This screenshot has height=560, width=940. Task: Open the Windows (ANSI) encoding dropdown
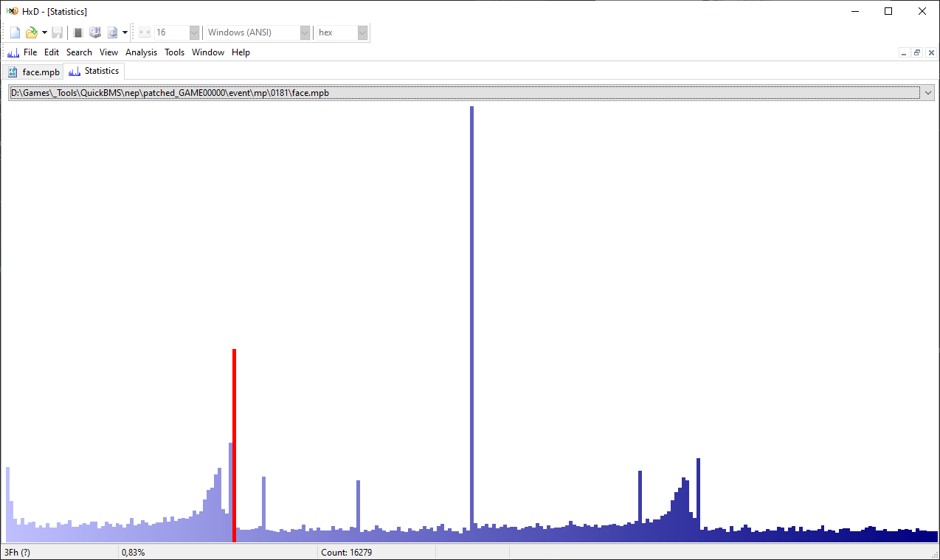point(305,32)
